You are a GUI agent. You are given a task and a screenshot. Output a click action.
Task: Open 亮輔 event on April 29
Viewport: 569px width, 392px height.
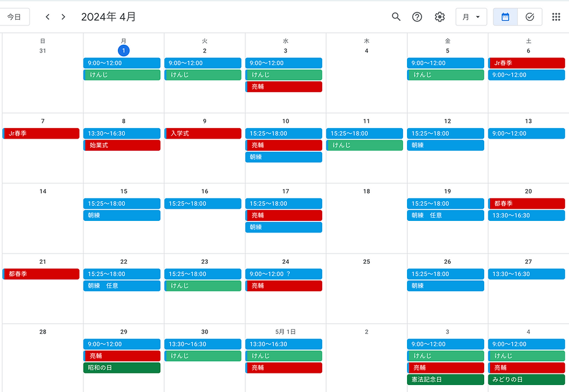(x=122, y=356)
